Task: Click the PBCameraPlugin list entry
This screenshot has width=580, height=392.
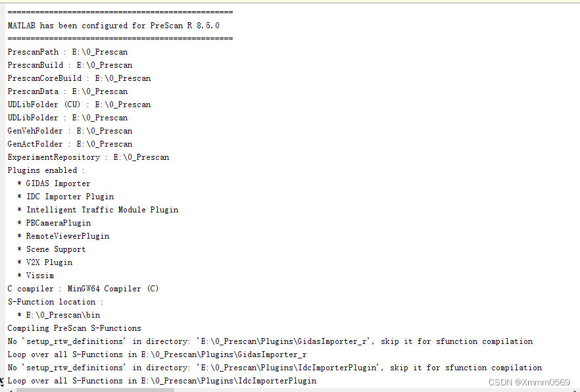Action: pos(59,223)
